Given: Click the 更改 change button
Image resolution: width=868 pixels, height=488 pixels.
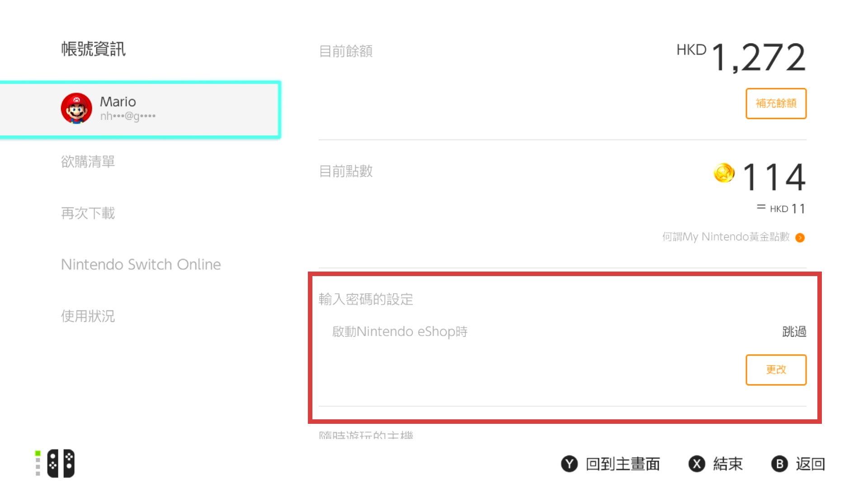Looking at the screenshot, I should pos(776,370).
